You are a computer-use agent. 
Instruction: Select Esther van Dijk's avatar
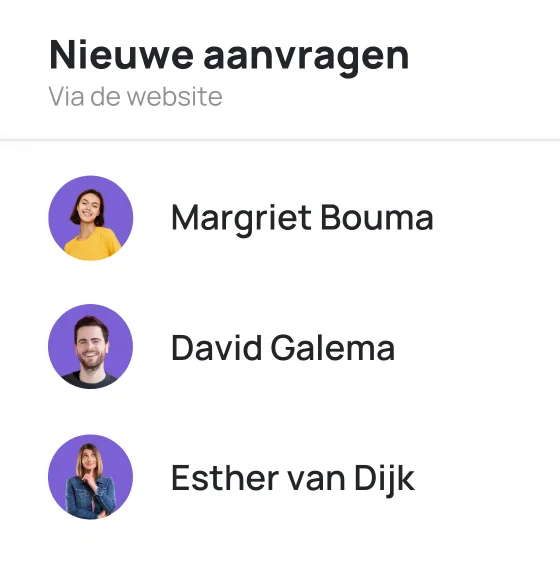pos(91,477)
